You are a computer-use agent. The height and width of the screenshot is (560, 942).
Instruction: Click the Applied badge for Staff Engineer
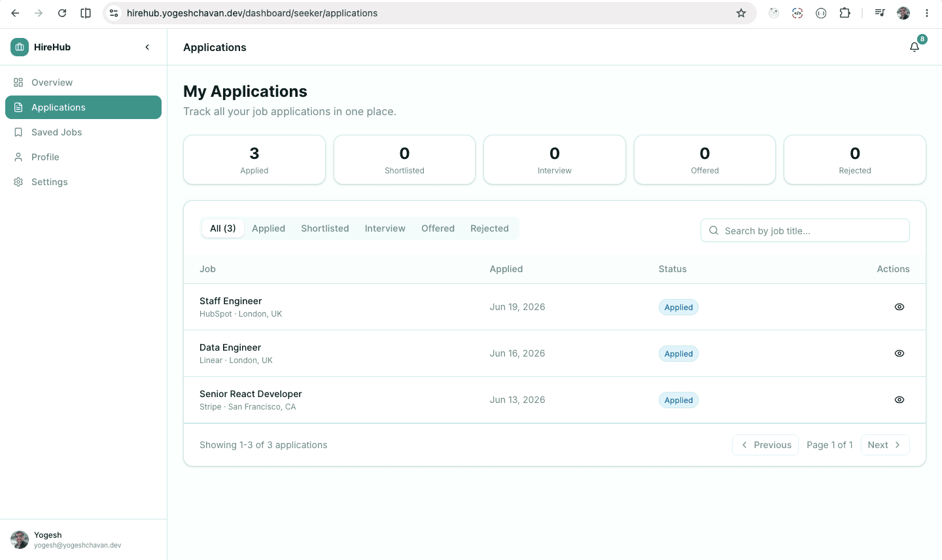click(x=678, y=307)
